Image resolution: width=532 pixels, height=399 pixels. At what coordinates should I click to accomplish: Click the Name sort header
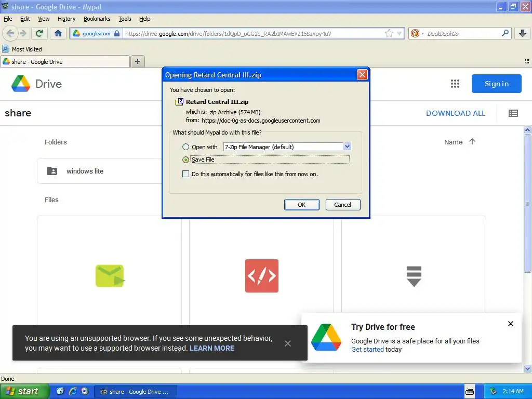click(x=453, y=142)
